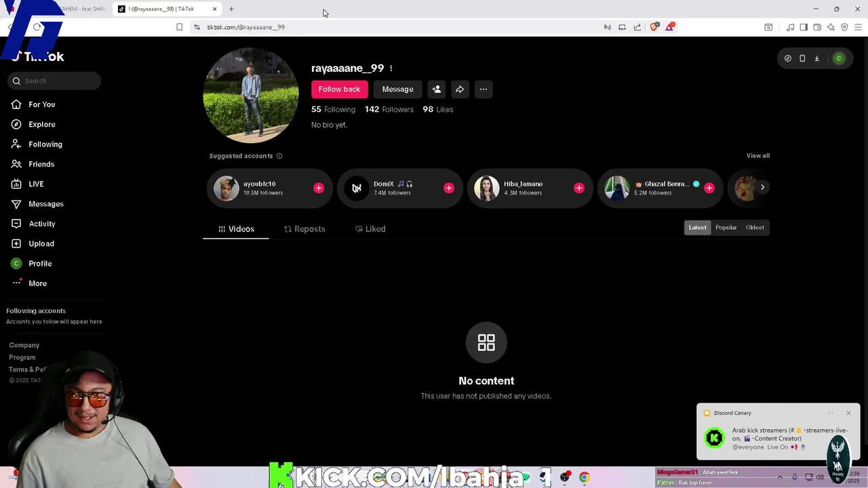Screen dimensions: 868x488
Task: Open the 55 Following list
Action: coord(333,109)
